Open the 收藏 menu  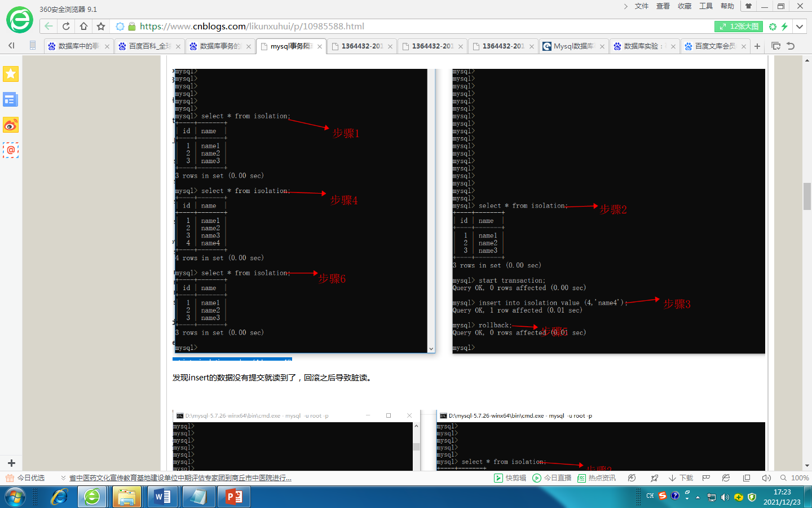tap(685, 6)
